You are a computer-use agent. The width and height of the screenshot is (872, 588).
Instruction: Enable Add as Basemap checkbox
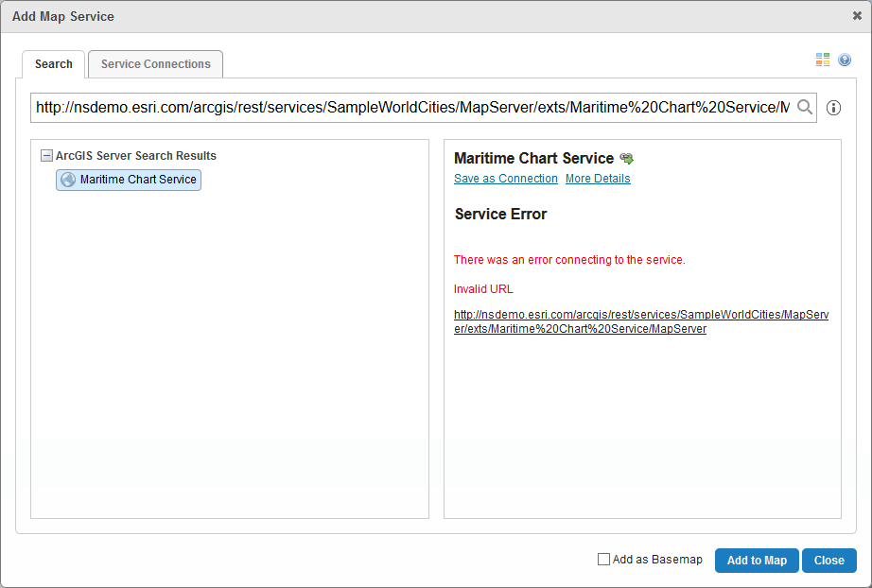point(603,559)
